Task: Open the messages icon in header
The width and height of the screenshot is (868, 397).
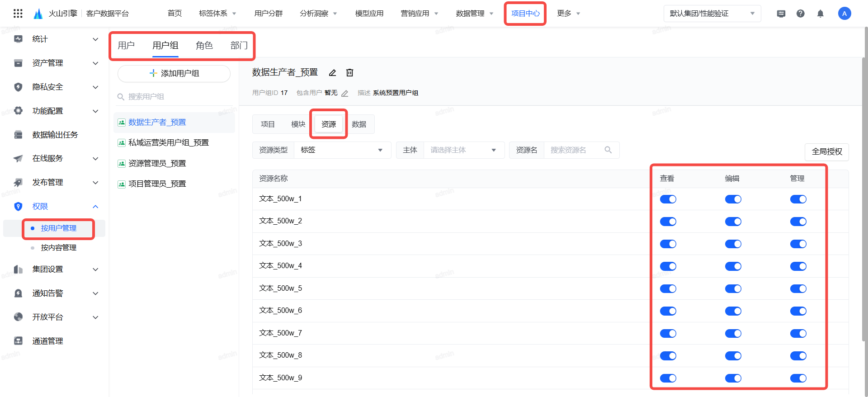Action: pyautogui.click(x=781, y=14)
